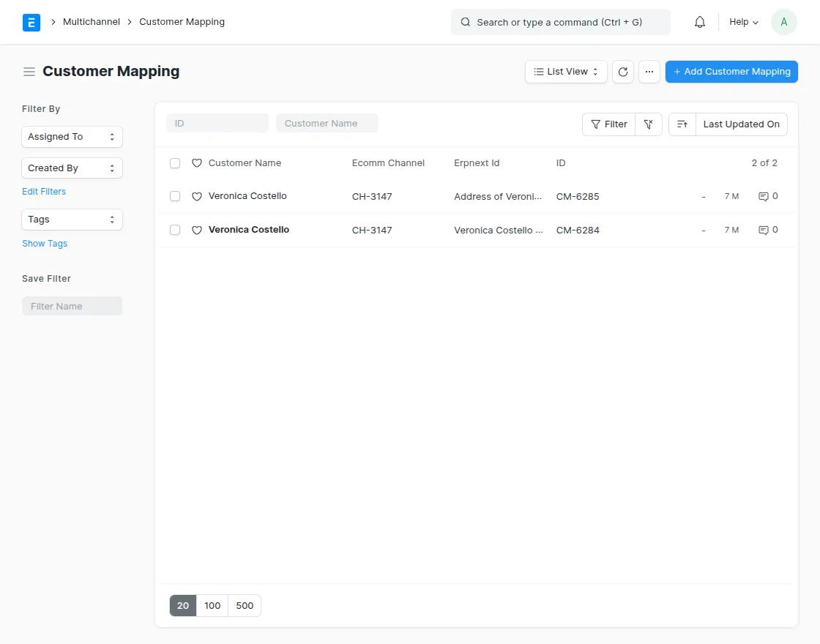The image size is (820, 644).
Task: Like the CM-6285 row heart icon
Action: pos(196,197)
